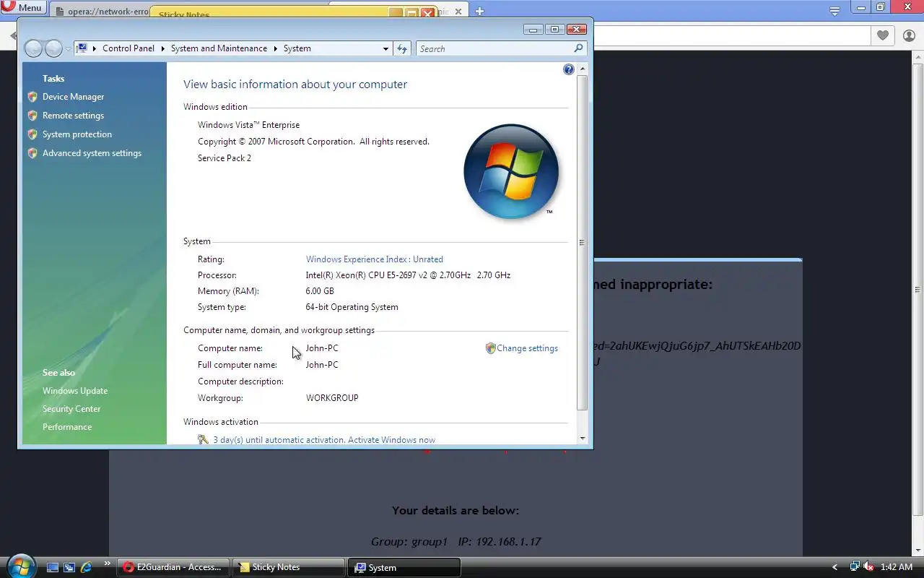Image resolution: width=924 pixels, height=578 pixels.
Task: Open the Windows Start orb
Action: (20, 565)
